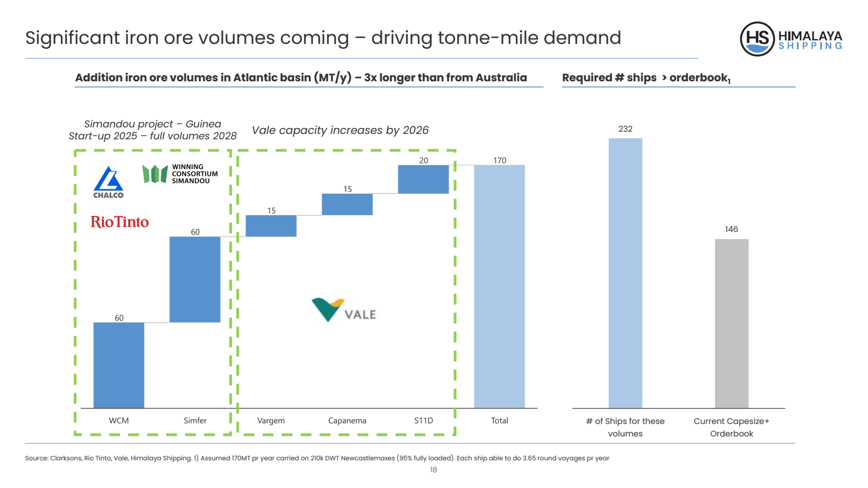Click the Chalco logo

[x=108, y=182]
